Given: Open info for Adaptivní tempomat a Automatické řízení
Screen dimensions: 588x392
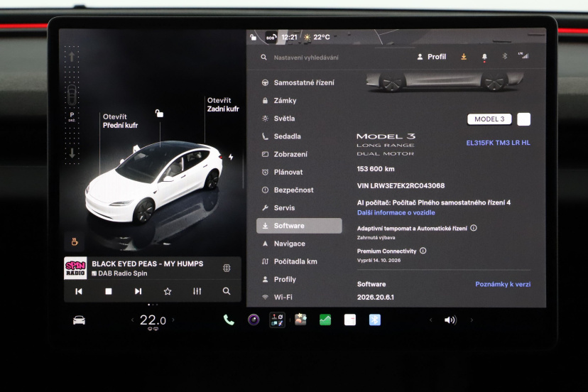Looking at the screenshot, I should (x=474, y=228).
